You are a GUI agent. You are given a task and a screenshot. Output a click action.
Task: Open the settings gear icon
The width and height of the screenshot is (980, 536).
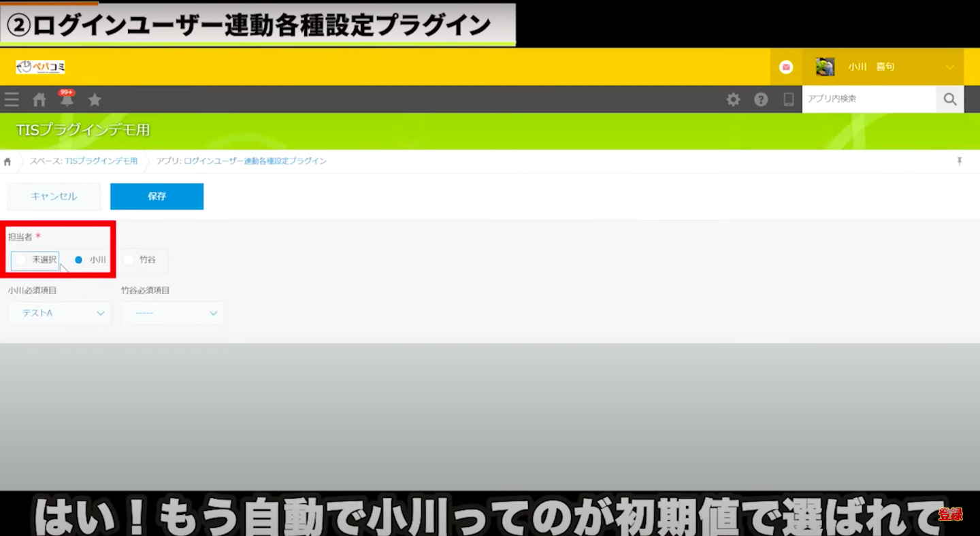733,99
